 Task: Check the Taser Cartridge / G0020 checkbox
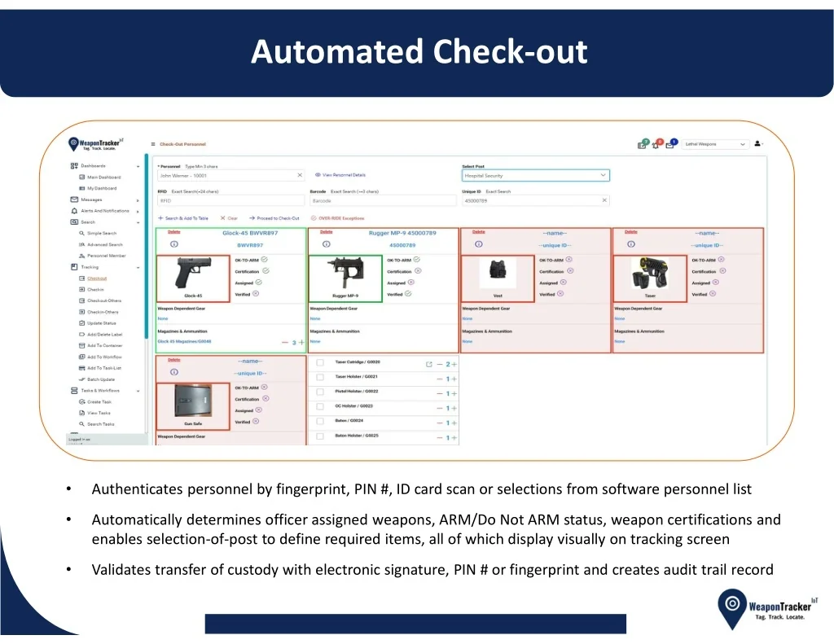pyautogui.click(x=320, y=362)
